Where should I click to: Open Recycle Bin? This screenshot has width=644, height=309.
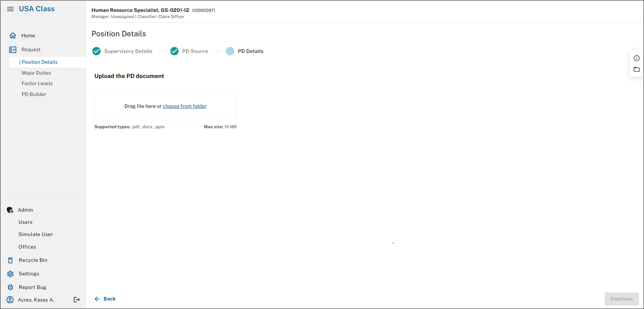[x=33, y=260]
